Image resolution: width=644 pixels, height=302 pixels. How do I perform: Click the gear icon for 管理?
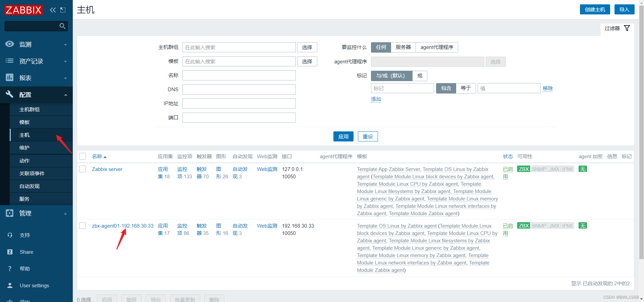[10, 213]
